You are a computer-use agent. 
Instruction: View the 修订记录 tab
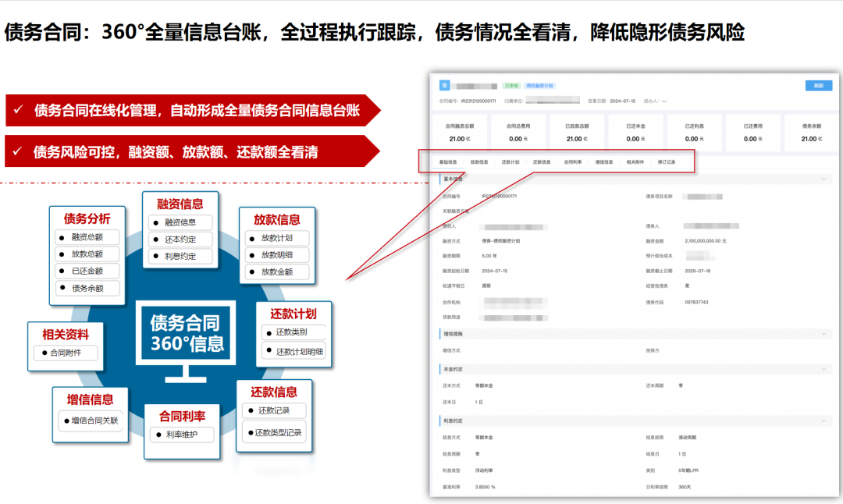(667, 162)
